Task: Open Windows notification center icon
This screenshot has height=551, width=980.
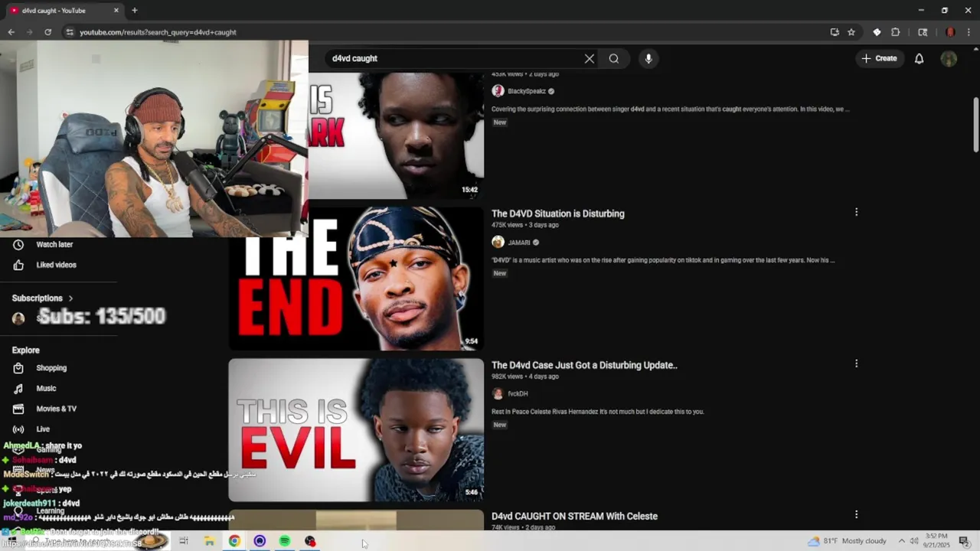Action: click(x=964, y=541)
